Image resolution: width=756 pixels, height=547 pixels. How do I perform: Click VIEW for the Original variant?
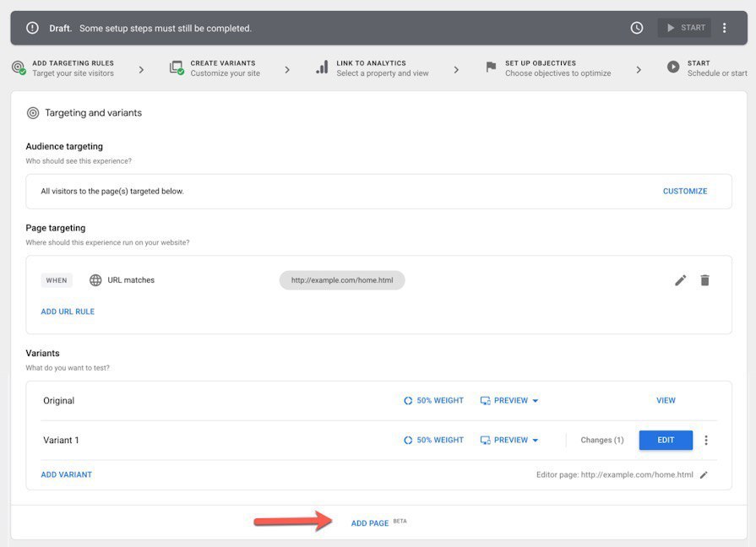coord(666,400)
